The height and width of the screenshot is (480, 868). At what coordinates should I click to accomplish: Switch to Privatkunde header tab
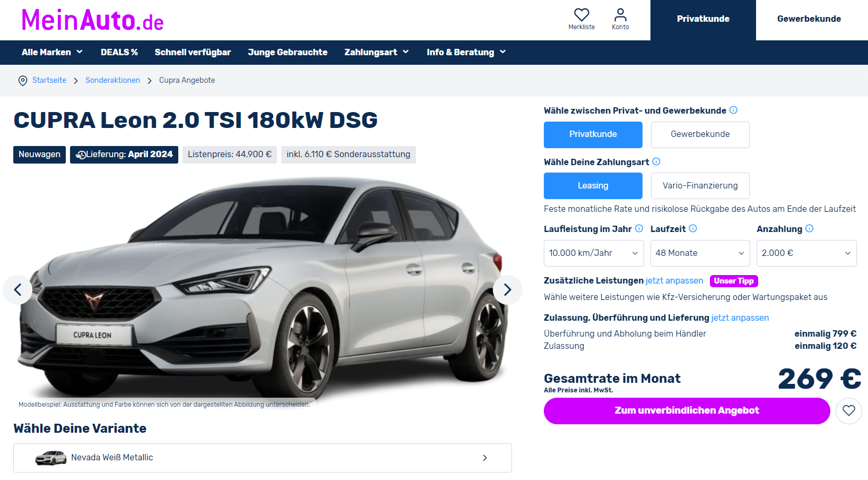tap(703, 20)
